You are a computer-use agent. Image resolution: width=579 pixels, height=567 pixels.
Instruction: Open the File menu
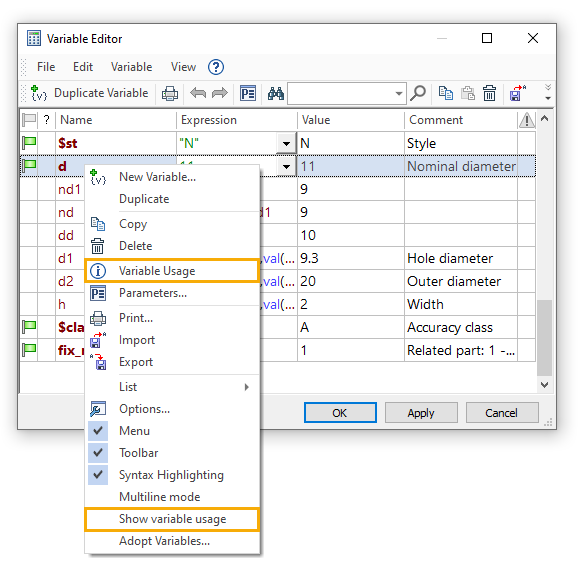[x=46, y=67]
